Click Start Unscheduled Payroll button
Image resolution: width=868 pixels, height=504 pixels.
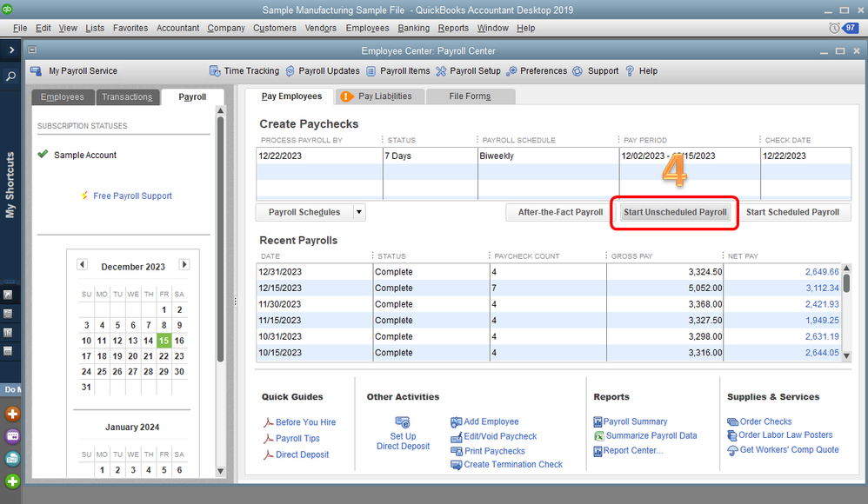click(675, 212)
